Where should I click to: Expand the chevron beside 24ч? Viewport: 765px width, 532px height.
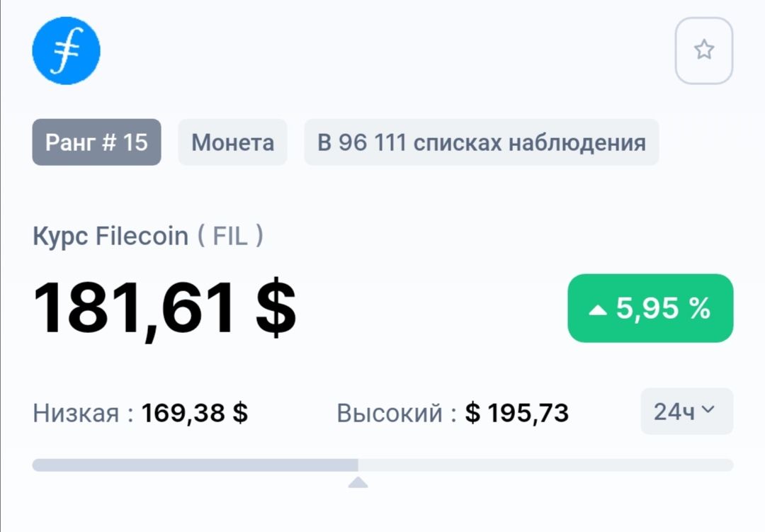(708, 410)
